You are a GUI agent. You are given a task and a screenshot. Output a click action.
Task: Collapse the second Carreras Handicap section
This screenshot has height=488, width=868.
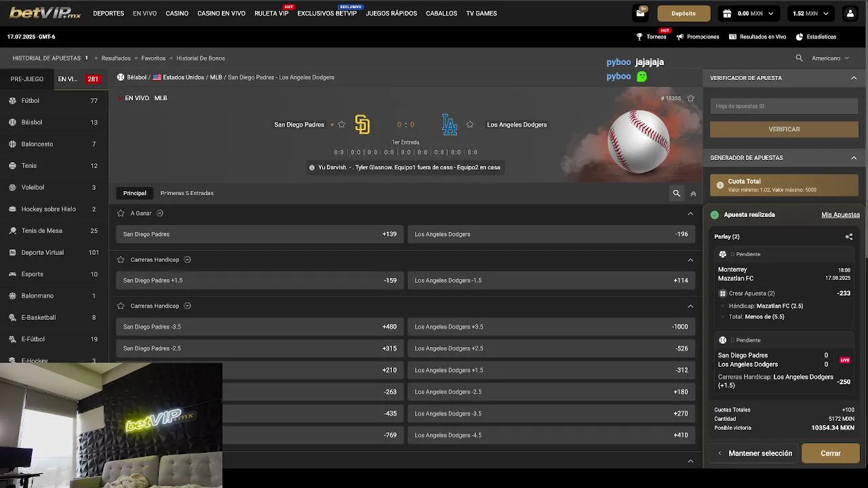coord(690,306)
